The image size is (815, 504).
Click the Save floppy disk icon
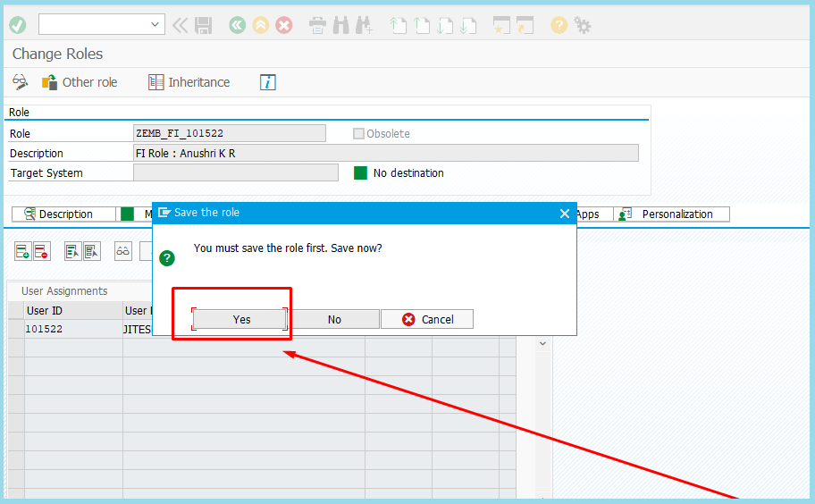pyautogui.click(x=204, y=25)
